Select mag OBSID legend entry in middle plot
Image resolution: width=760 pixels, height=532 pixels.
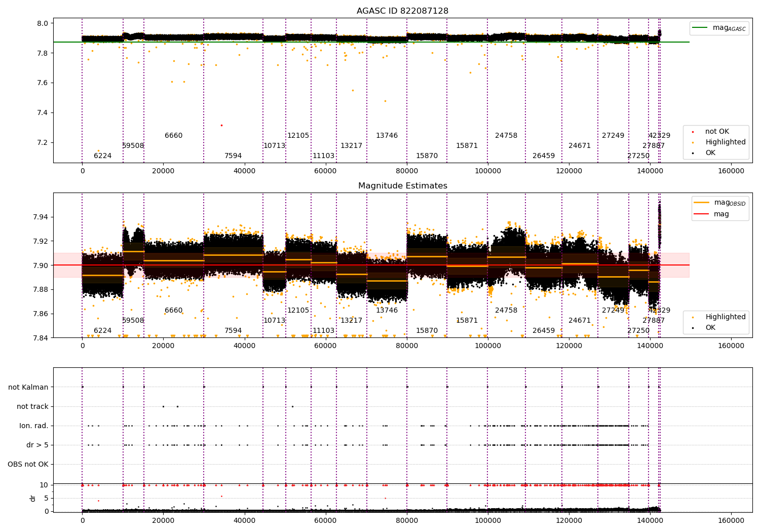click(720, 203)
